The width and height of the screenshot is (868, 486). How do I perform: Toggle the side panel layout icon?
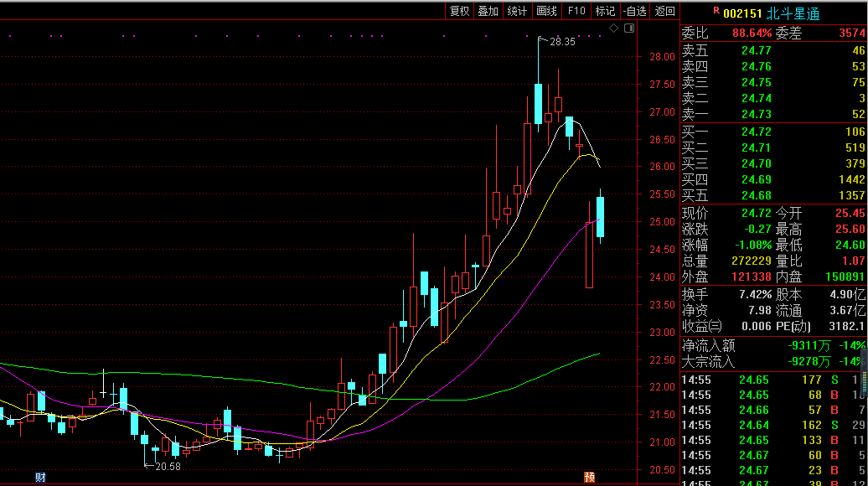tap(629, 28)
